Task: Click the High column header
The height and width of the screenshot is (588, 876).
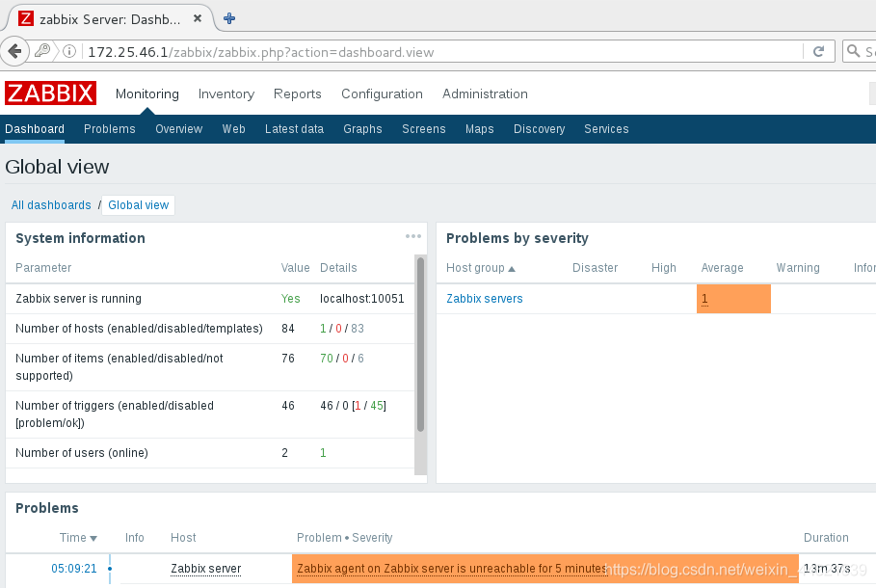Action: coord(664,268)
